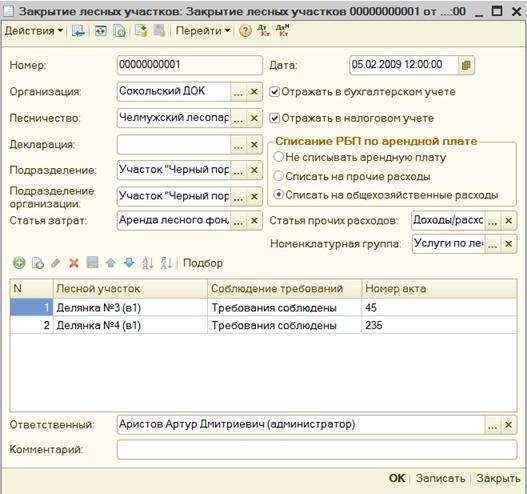Click the Дт/Кт postings icon
The width and height of the screenshot is (527, 494).
click(x=264, y=31)
